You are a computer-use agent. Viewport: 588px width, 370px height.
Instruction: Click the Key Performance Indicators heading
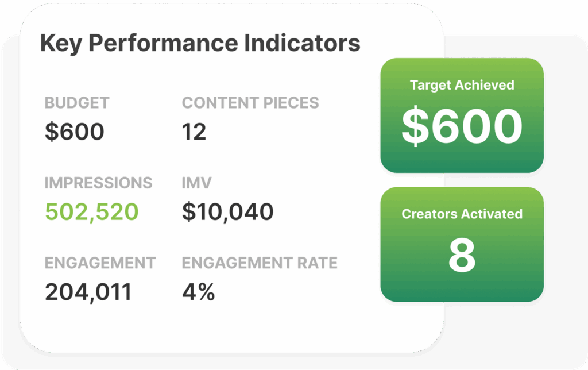click(200, 43)
